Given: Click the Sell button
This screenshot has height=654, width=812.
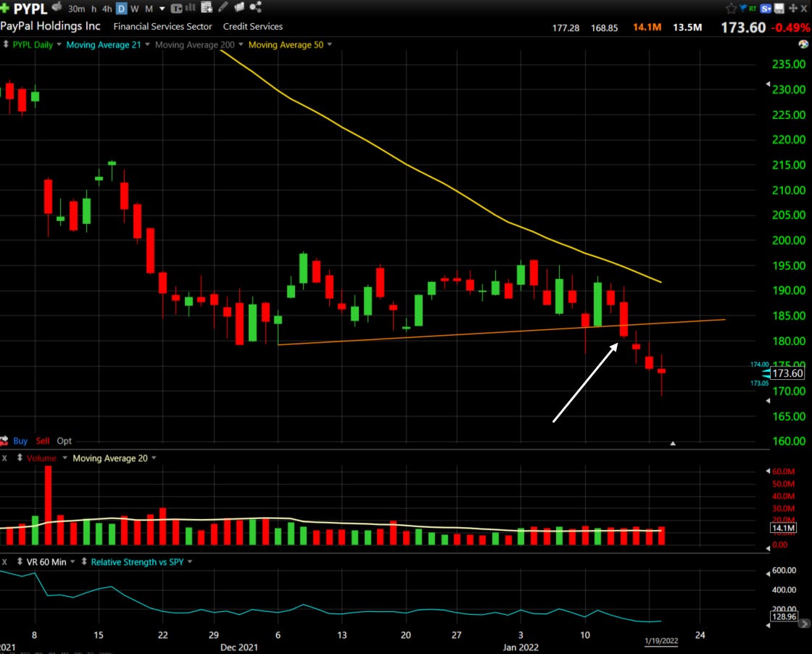Looking at the screenshot, I should click(43, 441).
